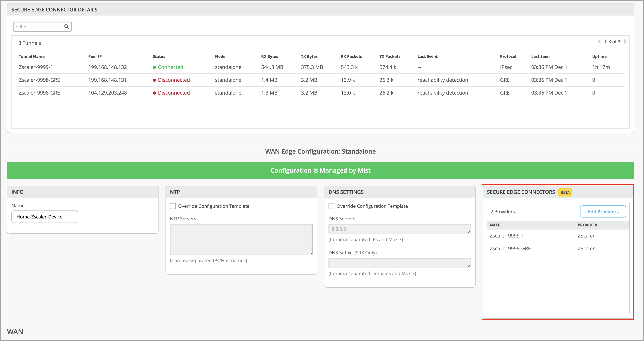Screen dimensions: 644x341
Task: Enable DNS Override Configuration Template checkbox
Action: (x=331, y=206)
